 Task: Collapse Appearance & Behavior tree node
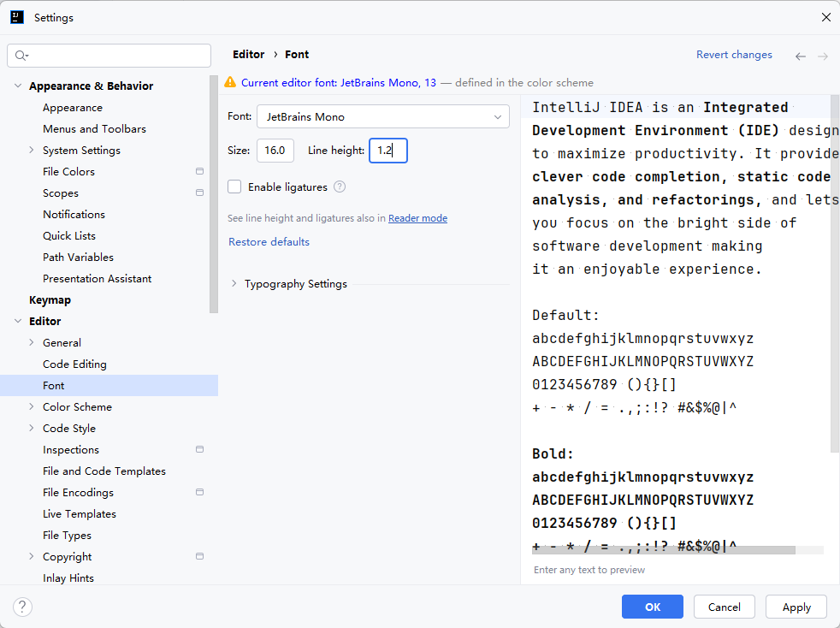click(x=18, y=86)
